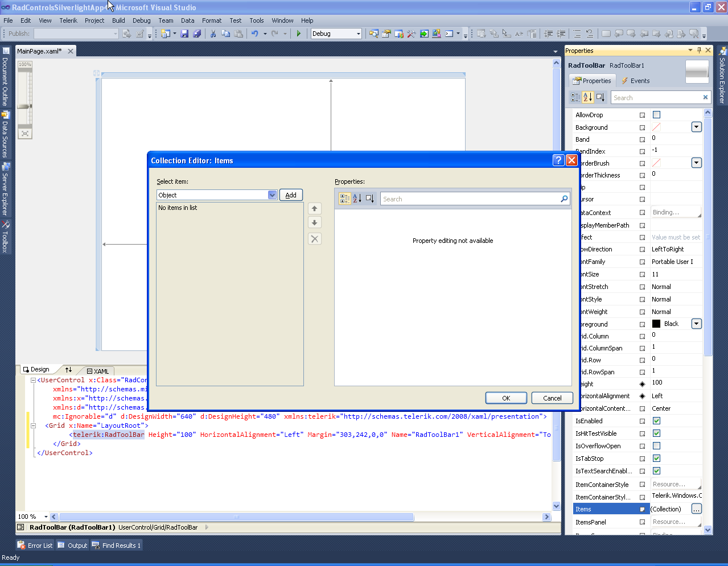
Task: Click Start Debugging green play icon
Action: click(x=298, y=34)
